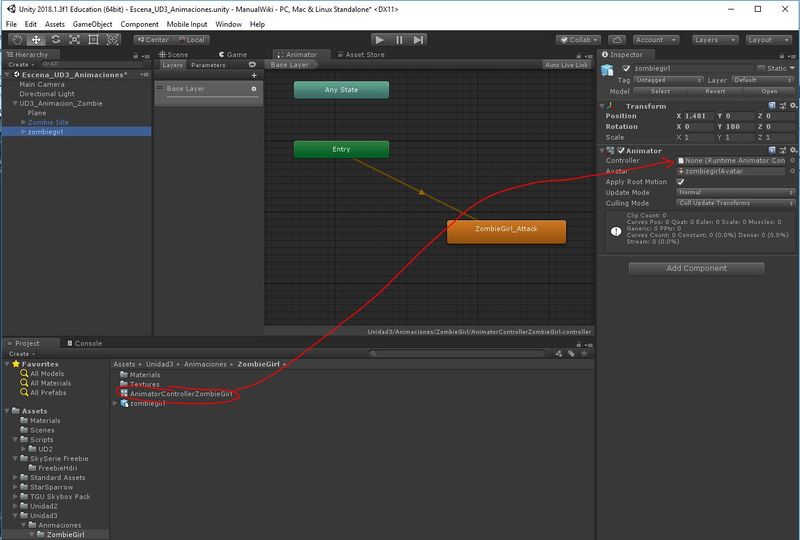Click the Play button
Screen dimensions: 800x540
(x=379, y=40)
